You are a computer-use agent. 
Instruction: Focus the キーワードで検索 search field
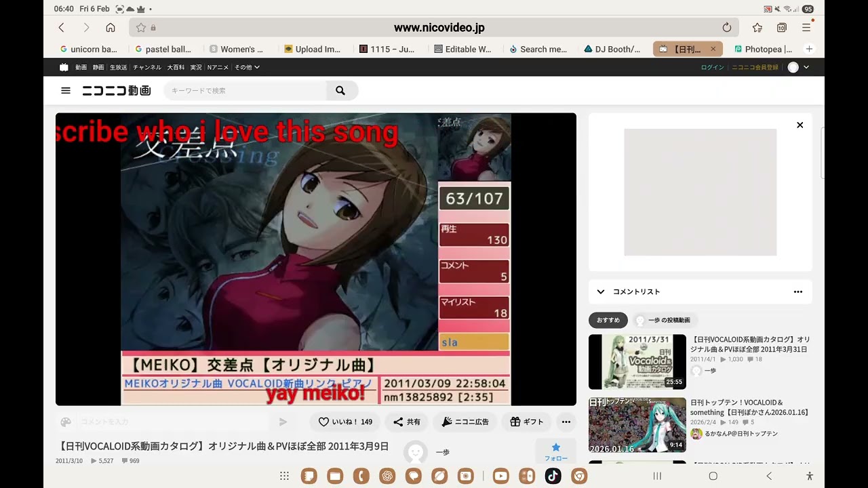[245, 90]
